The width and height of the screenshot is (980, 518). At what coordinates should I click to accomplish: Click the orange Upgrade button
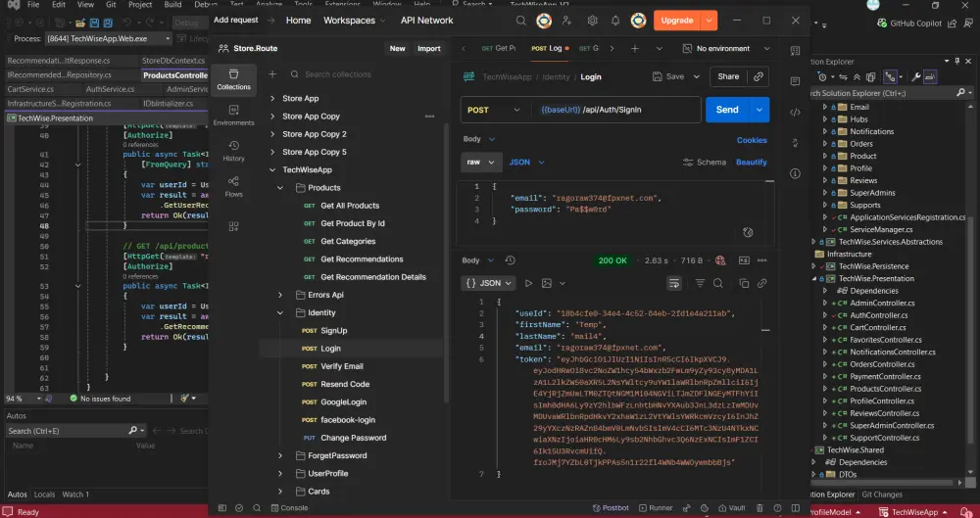coord(677,21)
